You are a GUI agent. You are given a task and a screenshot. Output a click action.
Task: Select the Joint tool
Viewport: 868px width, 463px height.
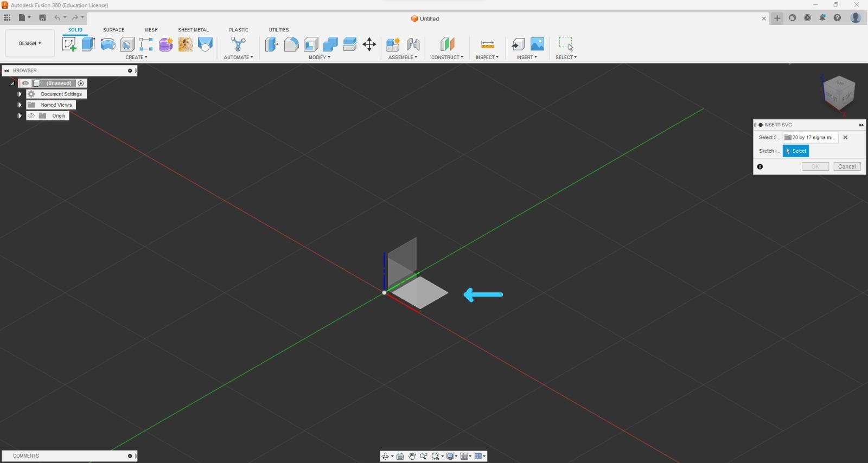pyautogui.click(x=413, y=44)
